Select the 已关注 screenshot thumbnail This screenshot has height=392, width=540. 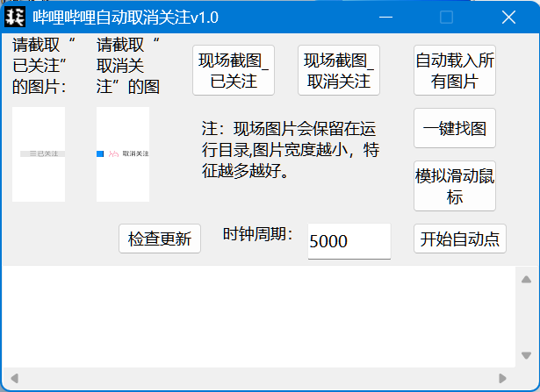click(x=39, y=154)
